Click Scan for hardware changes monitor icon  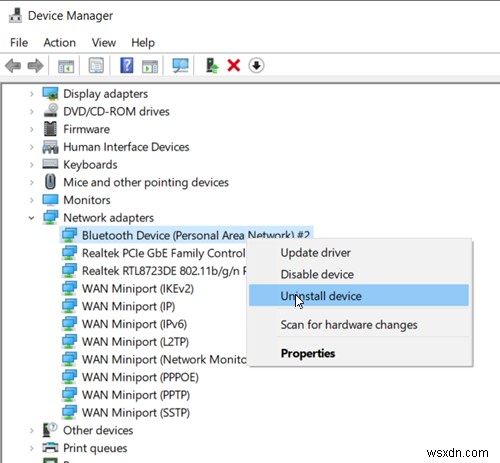[x=180, y=65]
